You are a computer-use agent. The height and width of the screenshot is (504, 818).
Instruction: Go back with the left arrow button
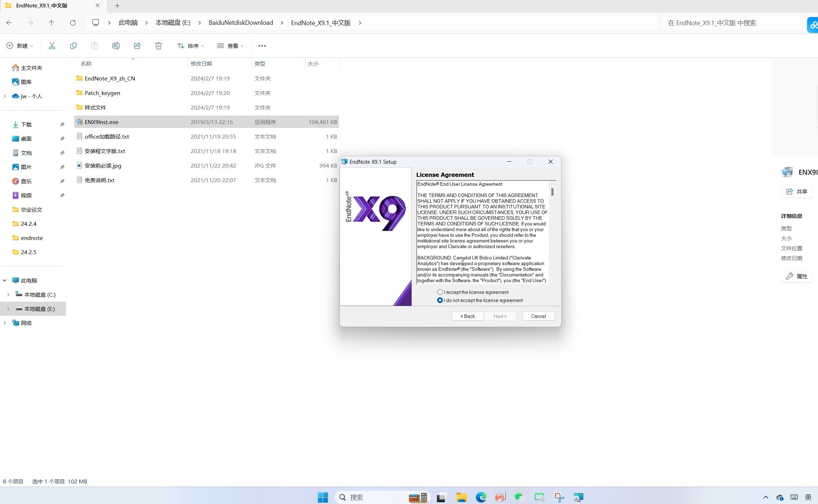pos(9,23)
